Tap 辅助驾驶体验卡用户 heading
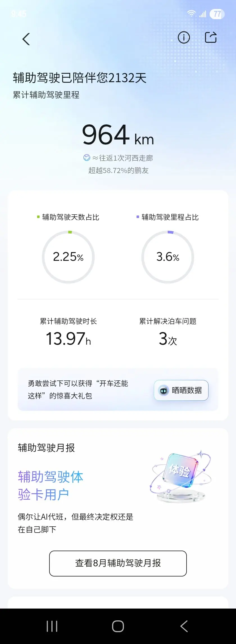 (x=51, y=486)
